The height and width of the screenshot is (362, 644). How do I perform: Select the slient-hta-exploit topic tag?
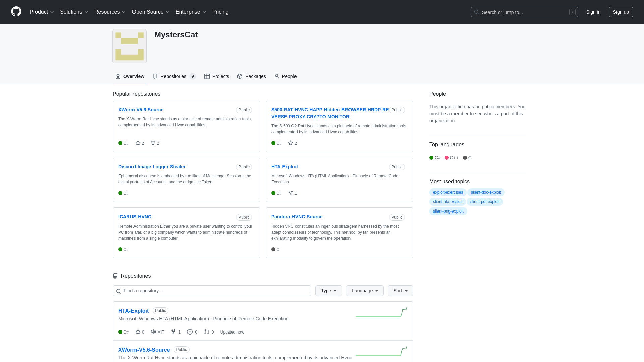click(x=447, y=202)
